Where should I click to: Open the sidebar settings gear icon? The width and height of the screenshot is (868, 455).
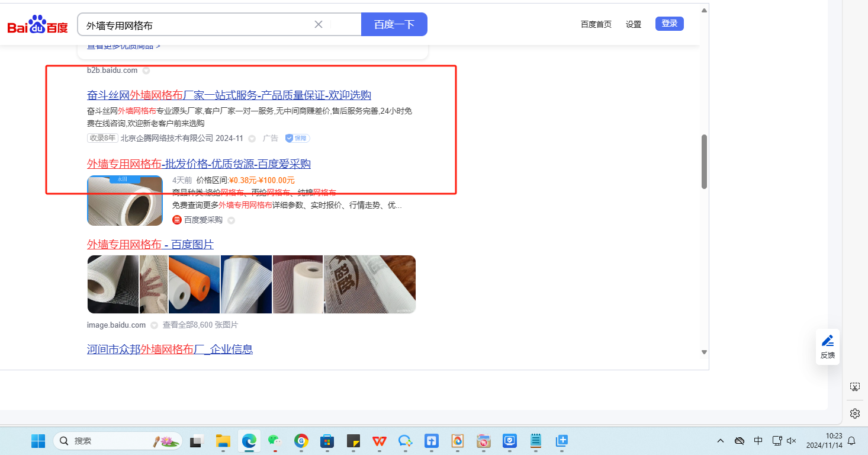coord(854,413)
